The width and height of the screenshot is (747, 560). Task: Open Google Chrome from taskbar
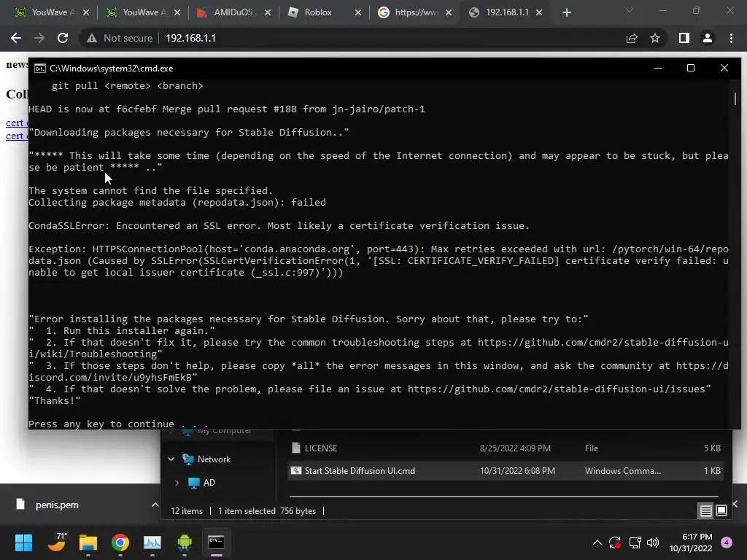click(120, 542)
